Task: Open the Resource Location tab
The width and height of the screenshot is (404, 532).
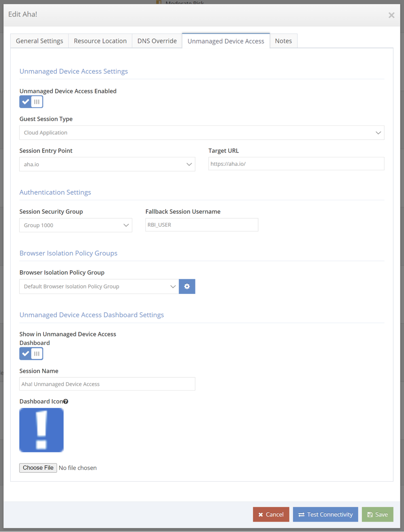Action: [100, 41]
